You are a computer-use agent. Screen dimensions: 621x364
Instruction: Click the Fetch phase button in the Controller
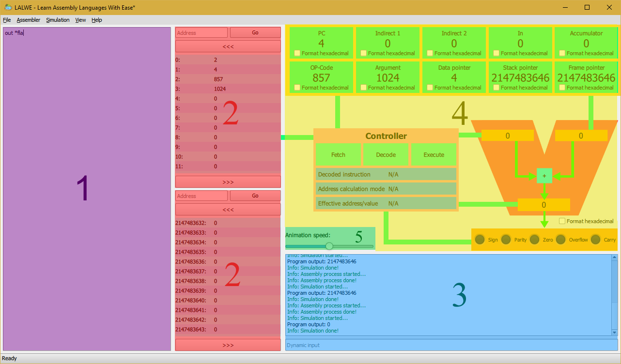(338, 154)
